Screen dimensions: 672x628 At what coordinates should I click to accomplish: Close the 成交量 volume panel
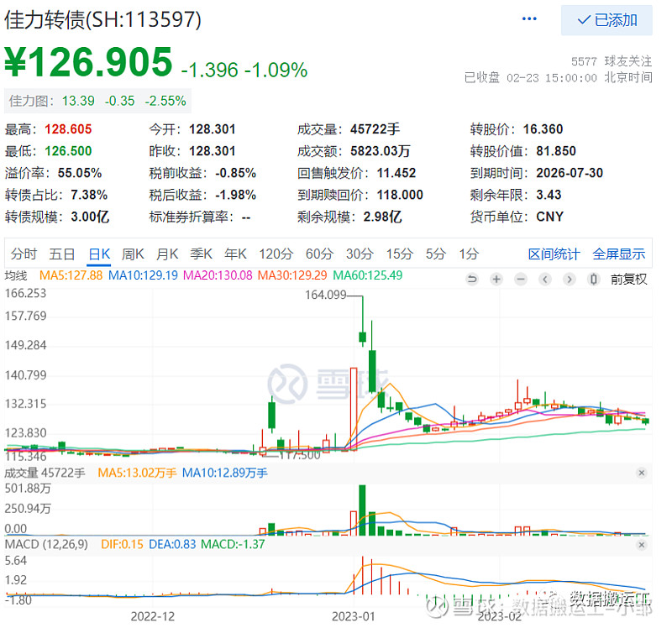642,473
